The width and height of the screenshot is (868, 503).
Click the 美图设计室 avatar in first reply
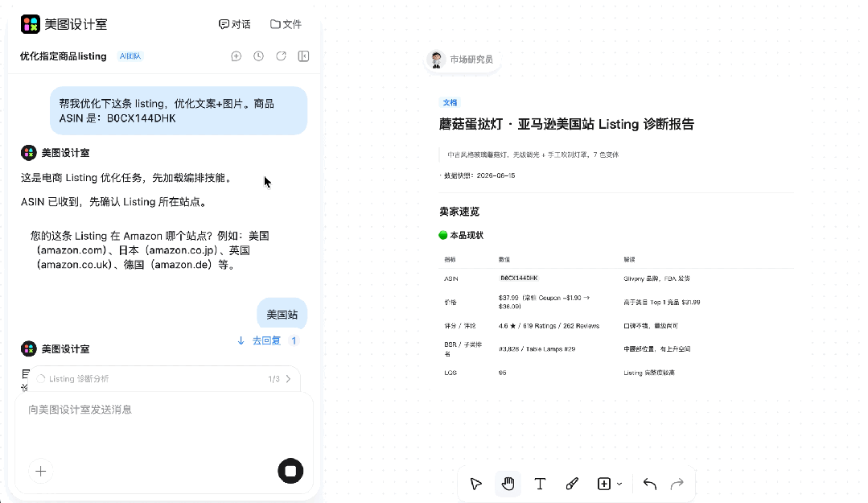(x=29, y=153)
